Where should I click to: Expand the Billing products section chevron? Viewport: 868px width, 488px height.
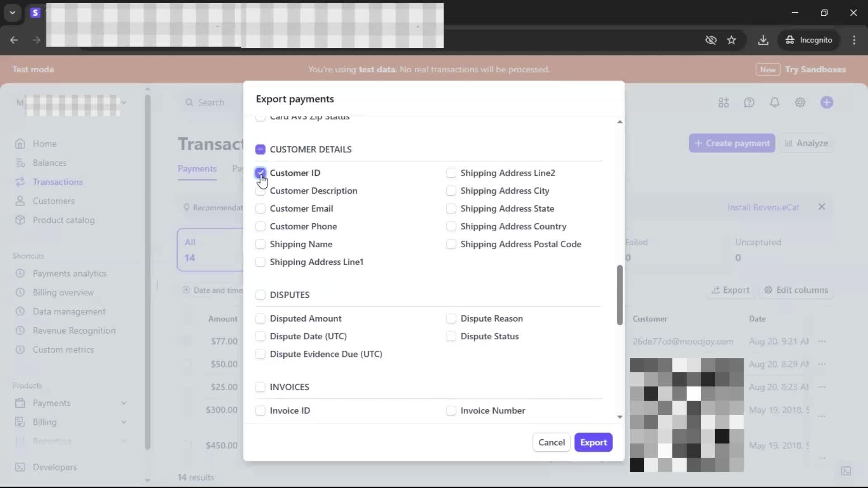tap(123, 422)
